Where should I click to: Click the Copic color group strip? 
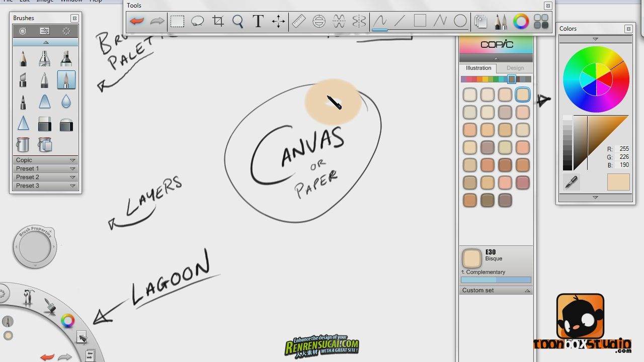(496, 79)
